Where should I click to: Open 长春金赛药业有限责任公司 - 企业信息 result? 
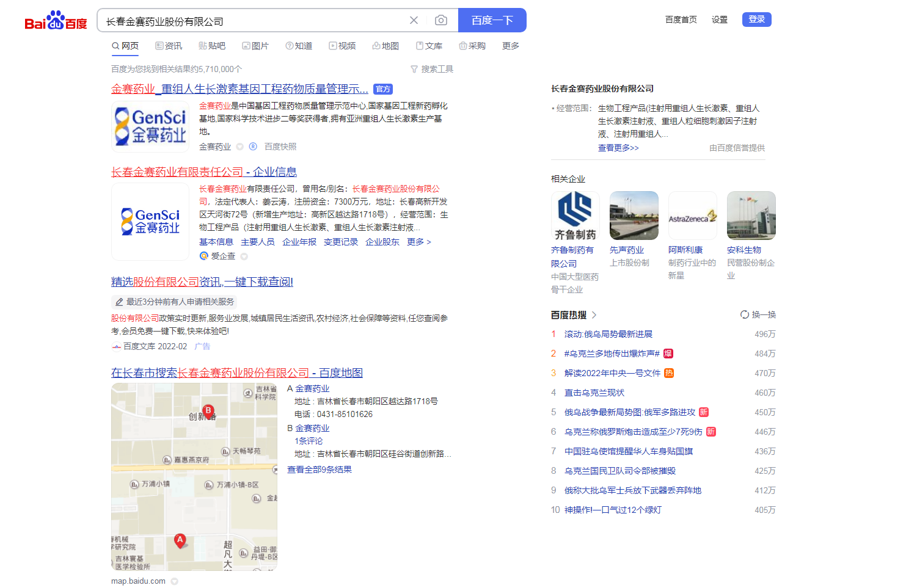pyautogui.click(x=204, y=172)
